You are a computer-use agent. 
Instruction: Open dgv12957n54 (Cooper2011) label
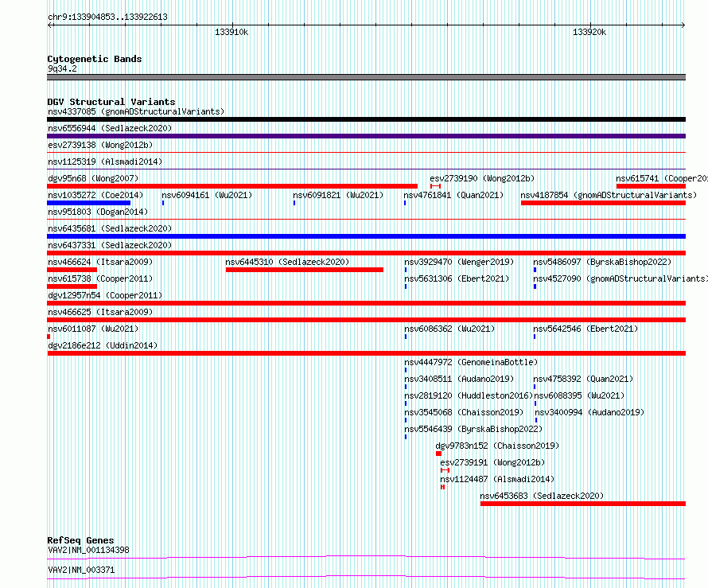pyautogui.click(x=105, y=295)
